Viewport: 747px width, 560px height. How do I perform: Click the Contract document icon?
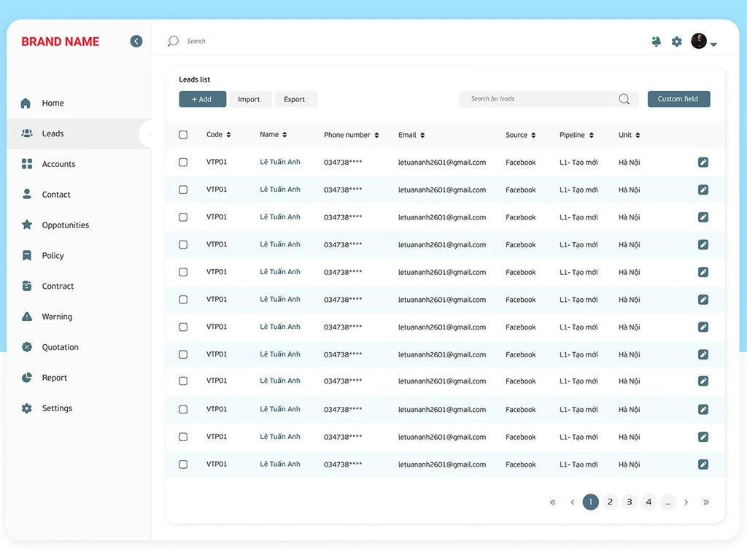pyautogui.click(x=27, y=286)
